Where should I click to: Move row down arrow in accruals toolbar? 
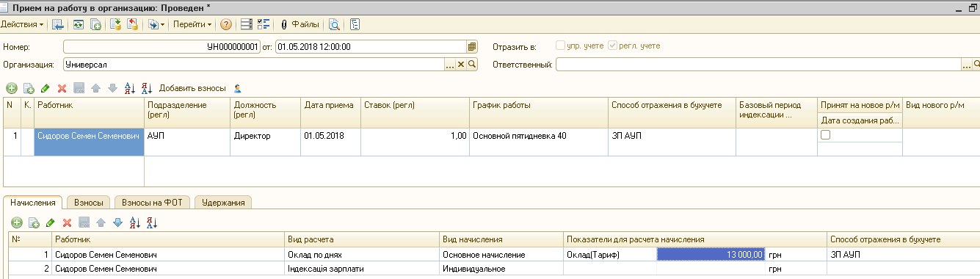pos(117,222)
